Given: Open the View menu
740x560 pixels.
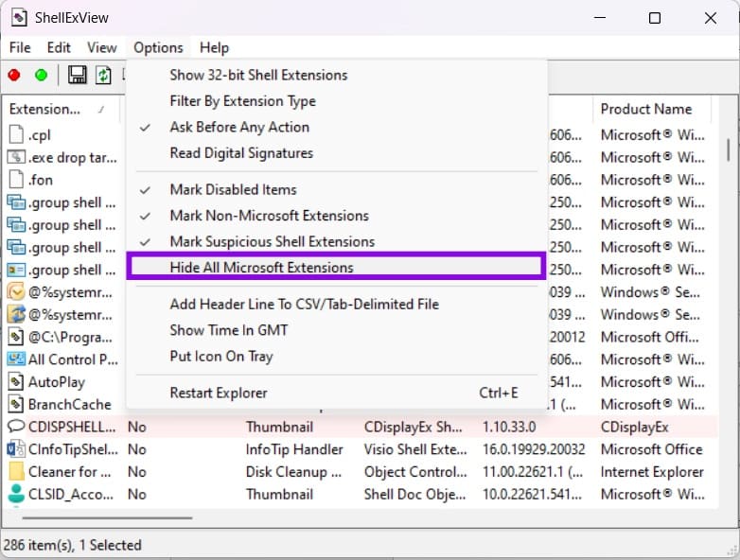Looking at the screenshot, I should click(x=101, y=47).
